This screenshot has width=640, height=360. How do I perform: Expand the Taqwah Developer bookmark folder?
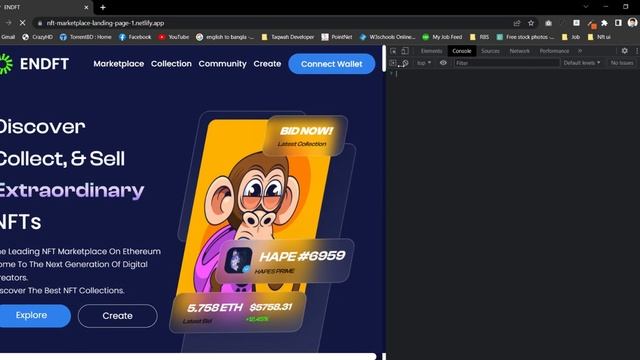click(288, 37)
